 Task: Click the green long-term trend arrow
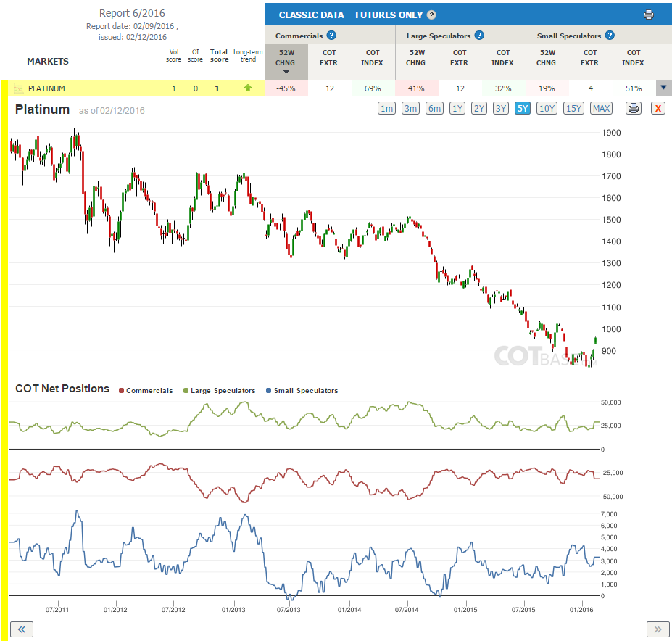point(248,88)
